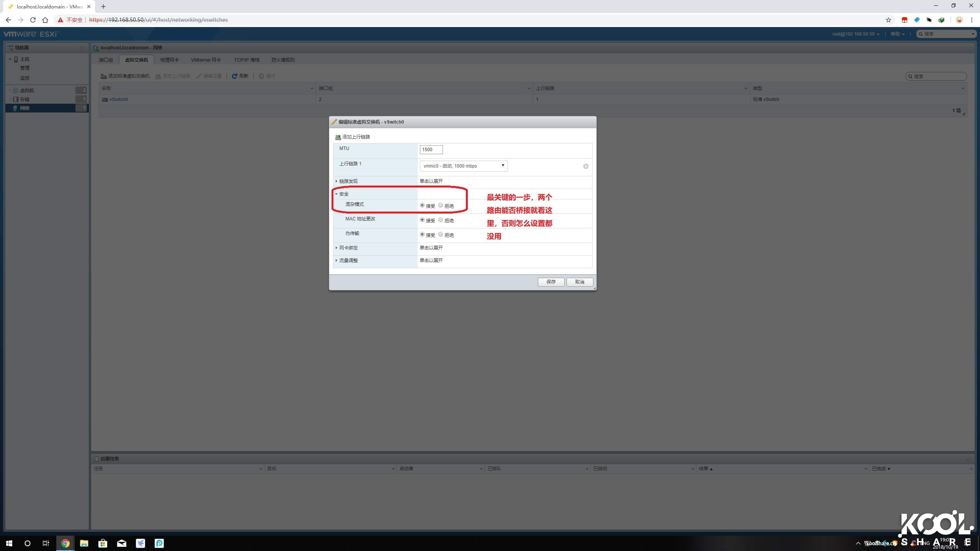
Task: Switch to the 端口组 tab
Action: [x=106, y=60]
